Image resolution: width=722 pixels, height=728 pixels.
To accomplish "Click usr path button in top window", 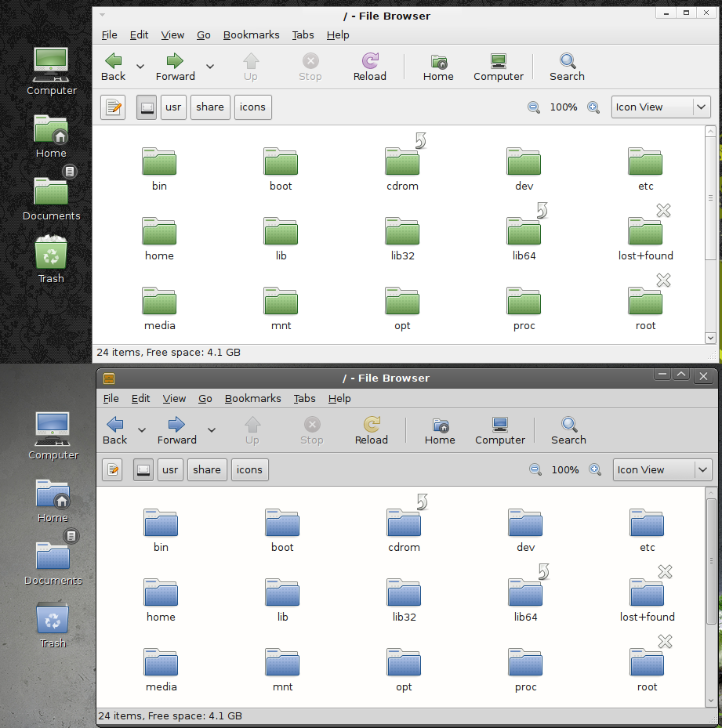I will point(173,107).
